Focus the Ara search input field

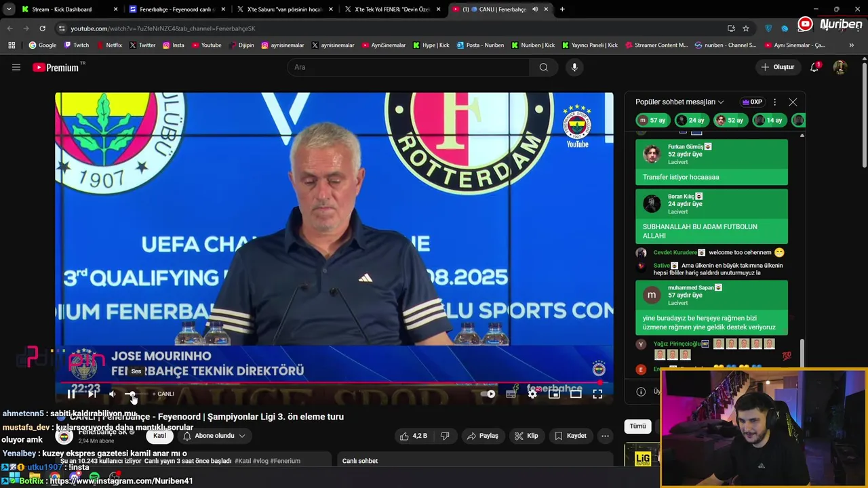407,67
